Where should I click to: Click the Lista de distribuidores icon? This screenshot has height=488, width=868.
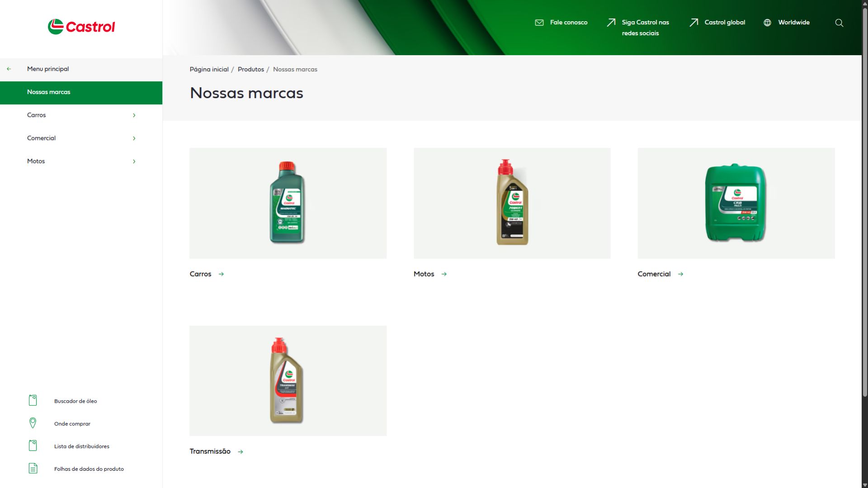(33, 446)
